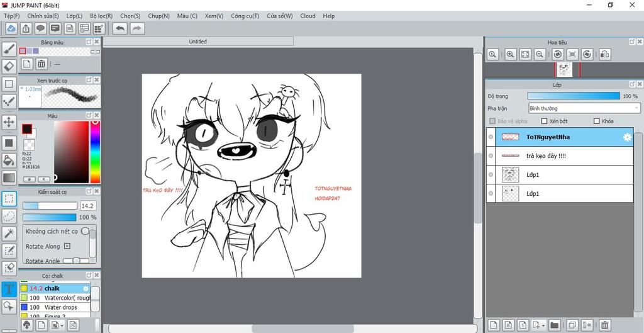
Task: Select the Watercolor brush
Action: point(55,298)
